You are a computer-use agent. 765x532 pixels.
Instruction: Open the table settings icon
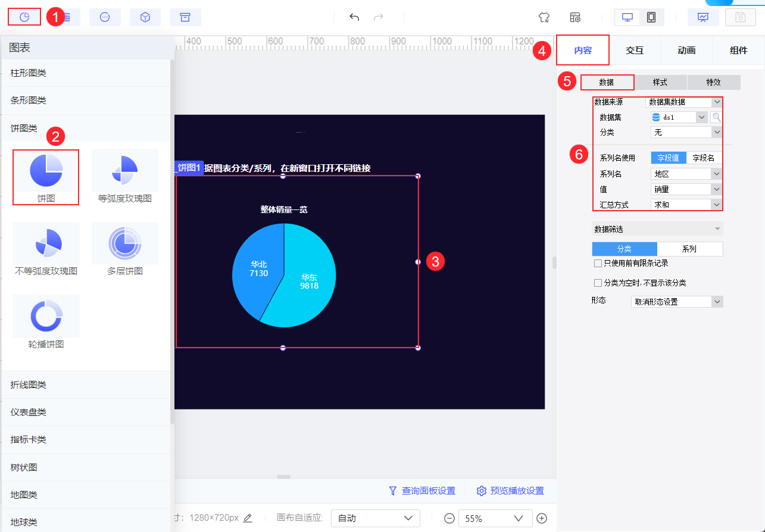pyautogui.click(x=575, y=17)
